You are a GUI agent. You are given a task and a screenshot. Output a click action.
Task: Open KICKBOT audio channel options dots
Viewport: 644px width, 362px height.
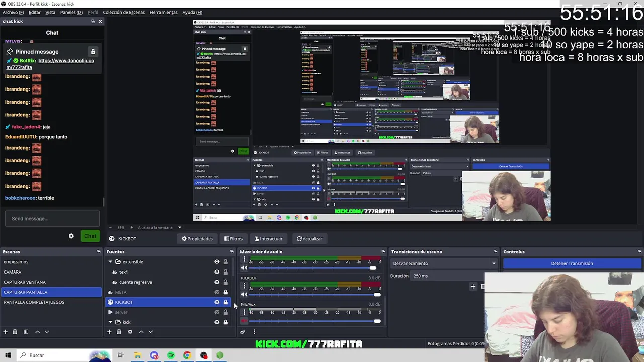point(244,286)
